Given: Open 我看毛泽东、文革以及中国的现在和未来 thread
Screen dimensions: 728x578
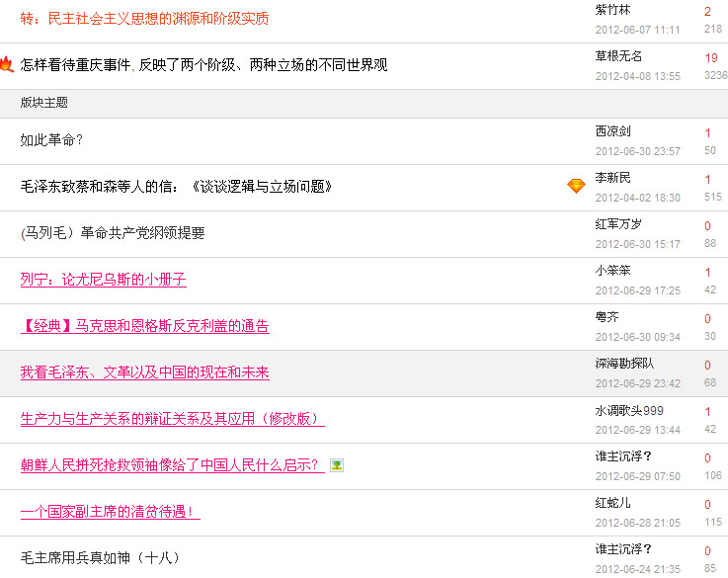Looking at the screenshot, I should coord(144,372).
